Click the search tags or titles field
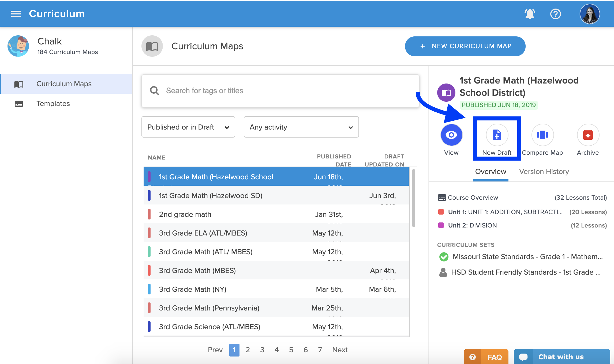 click(280, 91)
